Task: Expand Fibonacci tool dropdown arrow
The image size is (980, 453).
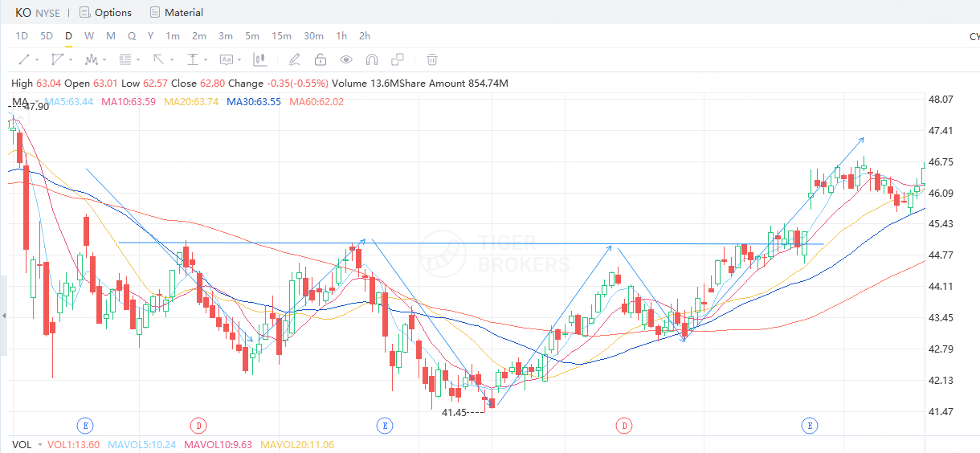Action: tap(138, 60)
